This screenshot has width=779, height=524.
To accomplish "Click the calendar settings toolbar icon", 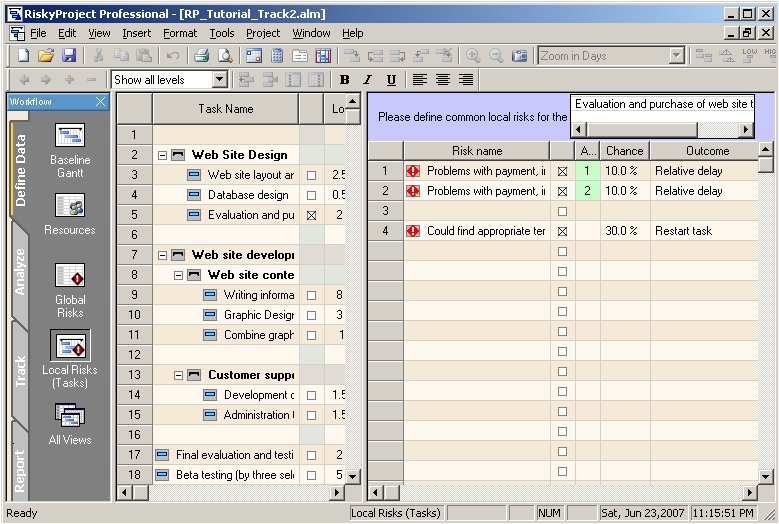I will (x=254, y=55).
